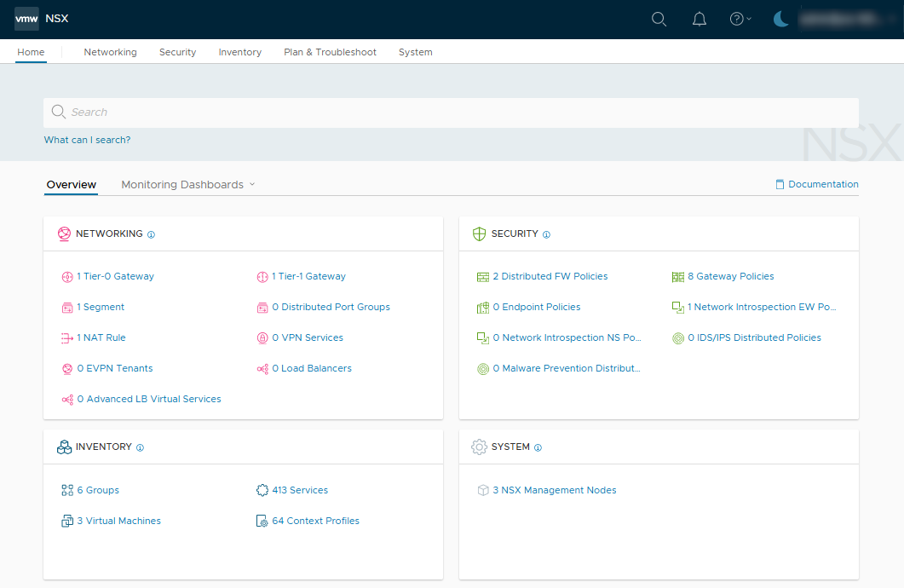Click the Security section info icon

click(x=546, y=234)
